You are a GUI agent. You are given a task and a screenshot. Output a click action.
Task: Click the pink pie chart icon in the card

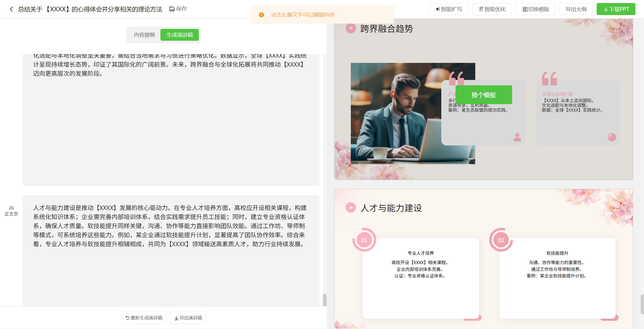(x=612, y=137)
